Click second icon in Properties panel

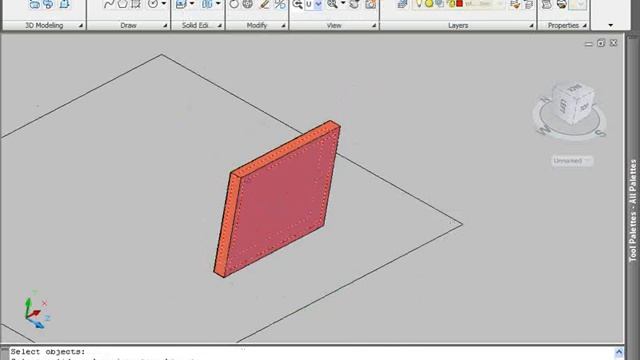point(562,4)
